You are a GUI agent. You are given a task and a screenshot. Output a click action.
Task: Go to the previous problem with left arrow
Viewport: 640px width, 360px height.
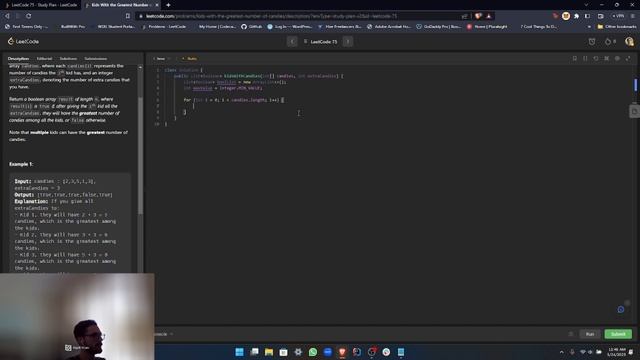292,42
